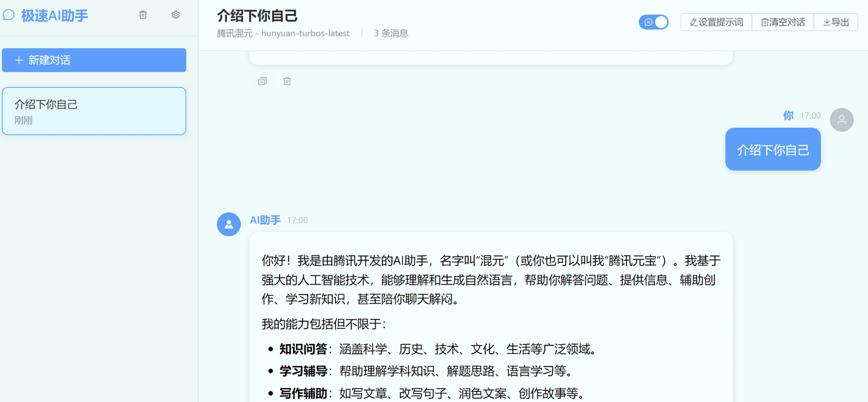This screenshot has height=402, width=868.
Task: Open settings via the sidebar gear icon
Action: 176,15
